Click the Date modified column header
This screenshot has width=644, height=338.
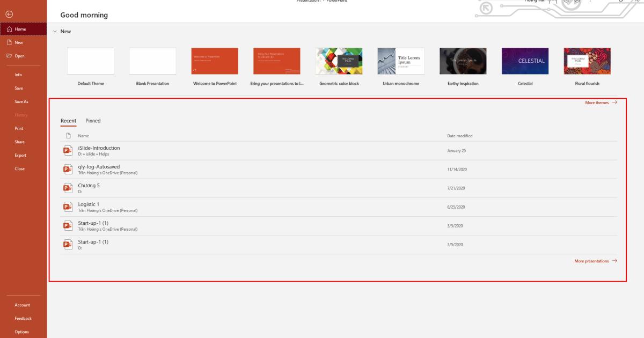460,136
